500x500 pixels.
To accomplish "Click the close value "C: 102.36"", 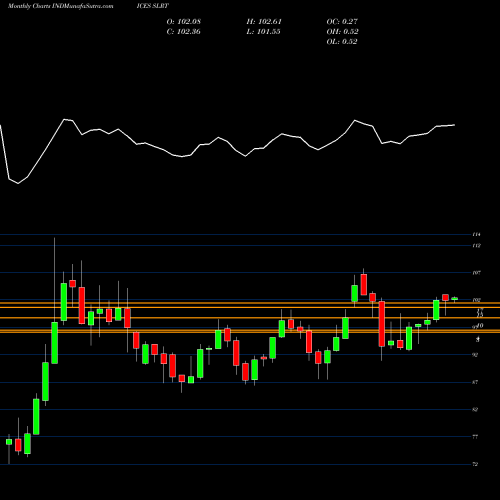I will [183, 32].
